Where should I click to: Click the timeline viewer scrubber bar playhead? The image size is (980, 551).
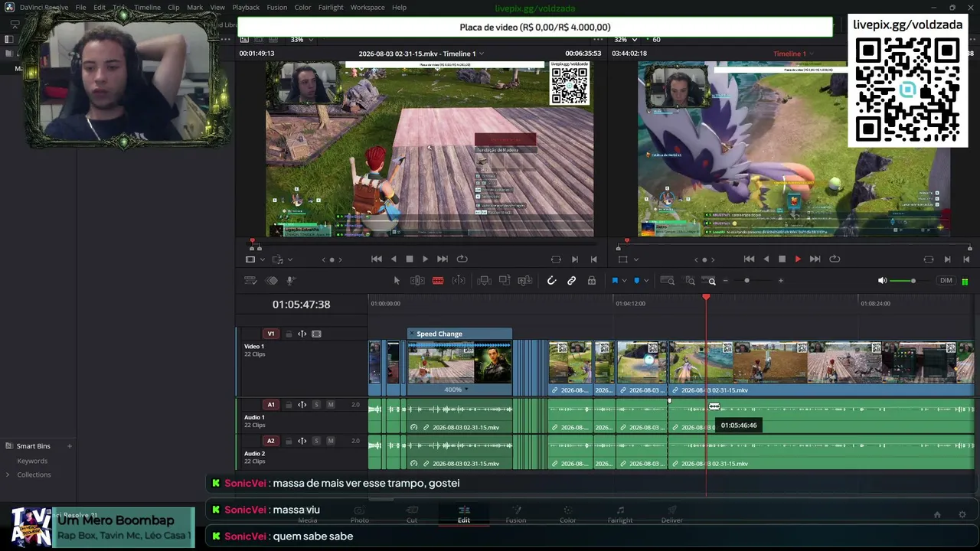click(626, 242)
